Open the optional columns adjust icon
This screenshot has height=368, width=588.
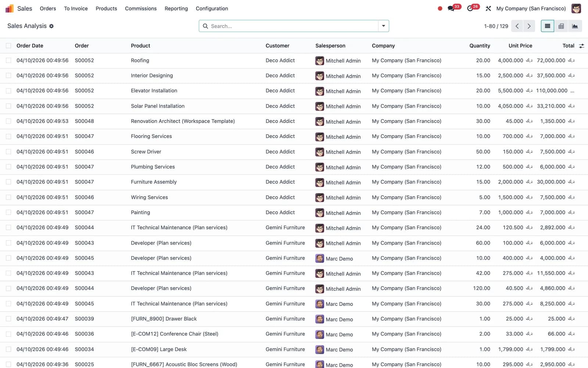pos(581,46)
